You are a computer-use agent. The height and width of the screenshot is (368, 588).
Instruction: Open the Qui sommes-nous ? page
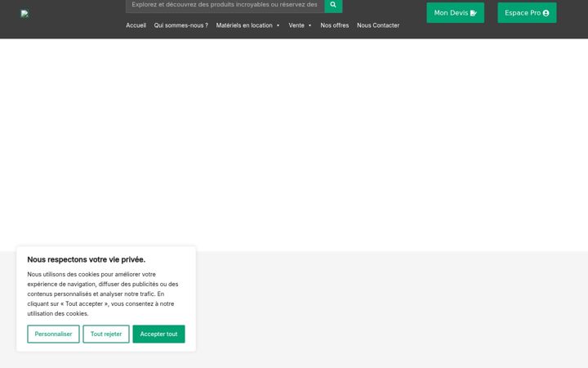coord(180,25)
